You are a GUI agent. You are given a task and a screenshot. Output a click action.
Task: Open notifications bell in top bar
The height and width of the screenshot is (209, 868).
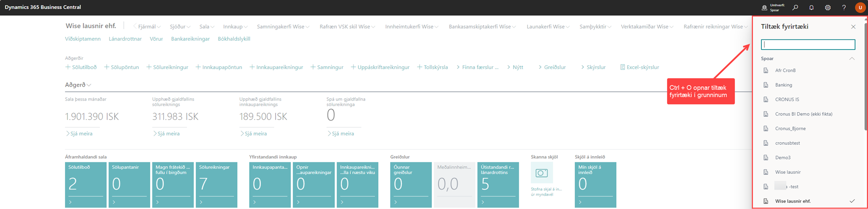(x=811, y=7)
